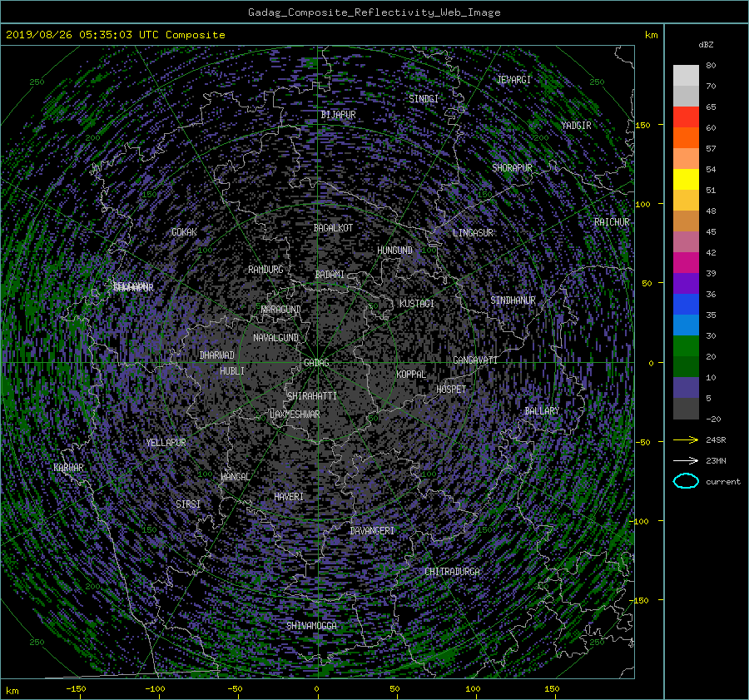Click the SHORAPUR city label
749x700 pixels.
click(x=512, y=168)
